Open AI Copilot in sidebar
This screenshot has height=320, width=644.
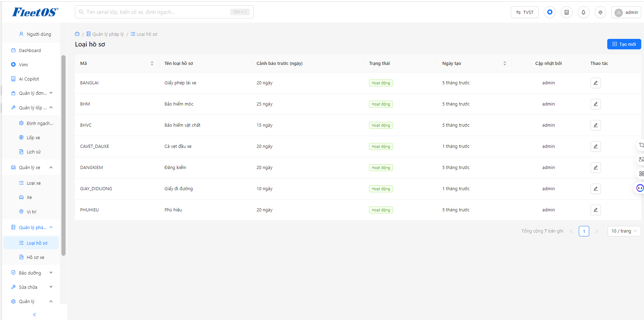[x=31, y=79]
